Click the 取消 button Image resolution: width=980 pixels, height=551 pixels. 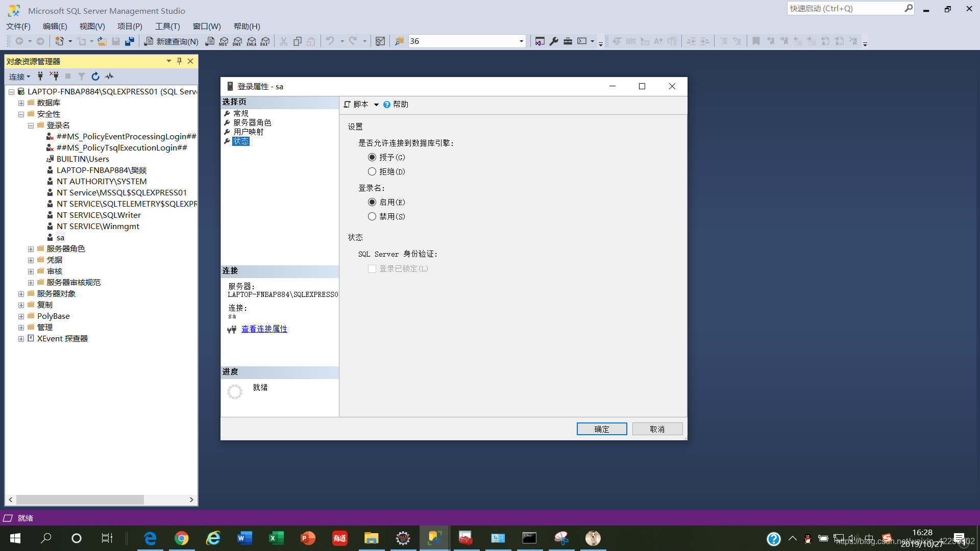pos(657,429)
